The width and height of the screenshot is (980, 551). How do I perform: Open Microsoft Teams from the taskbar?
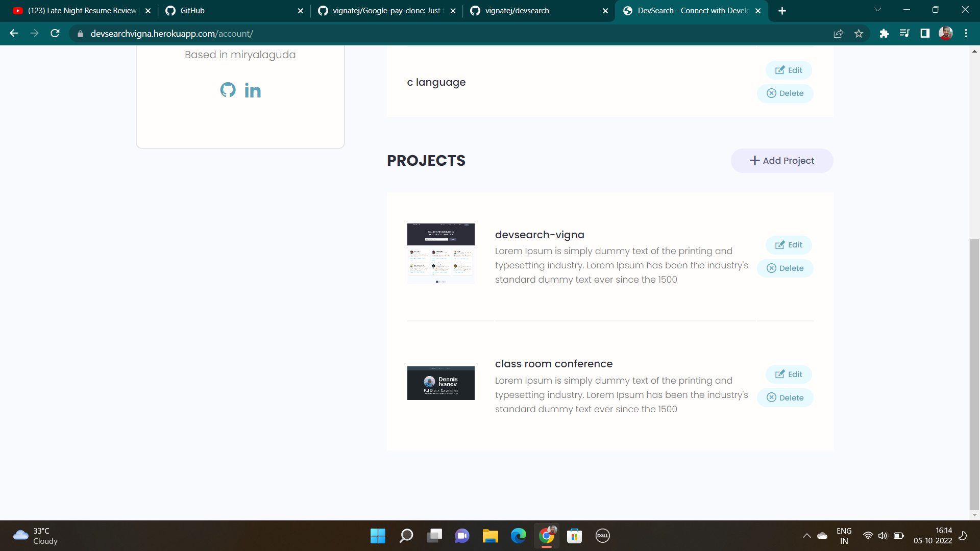click(462, 536)
